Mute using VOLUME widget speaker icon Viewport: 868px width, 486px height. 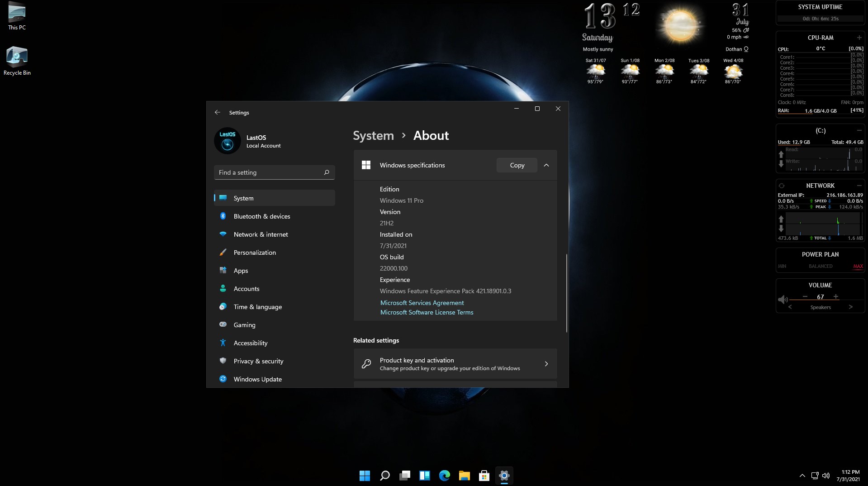click(x=783, y=299)
